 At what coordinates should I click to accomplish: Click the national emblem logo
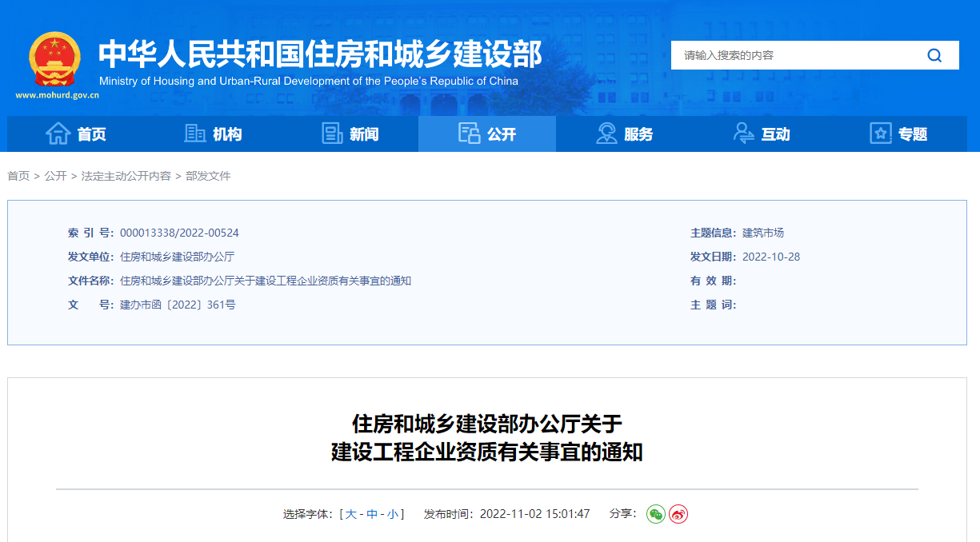point(54,58)
